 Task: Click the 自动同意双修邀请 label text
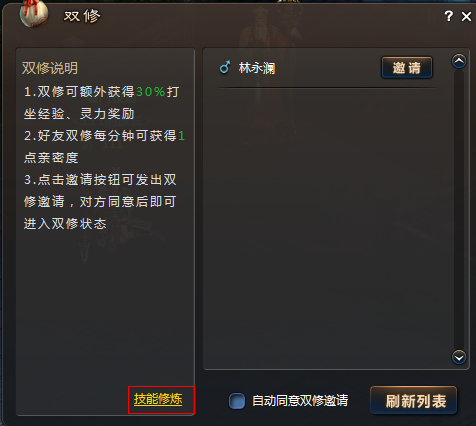[x=300, y=401]
